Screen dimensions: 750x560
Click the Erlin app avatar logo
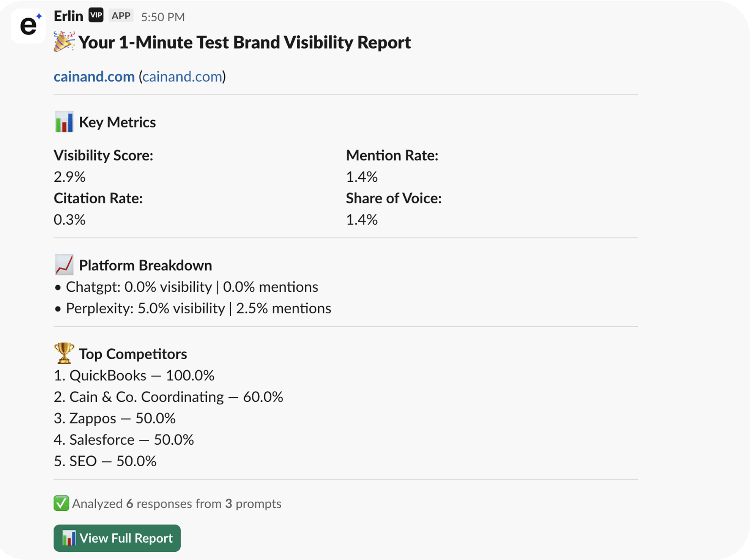tap(29, 26)
